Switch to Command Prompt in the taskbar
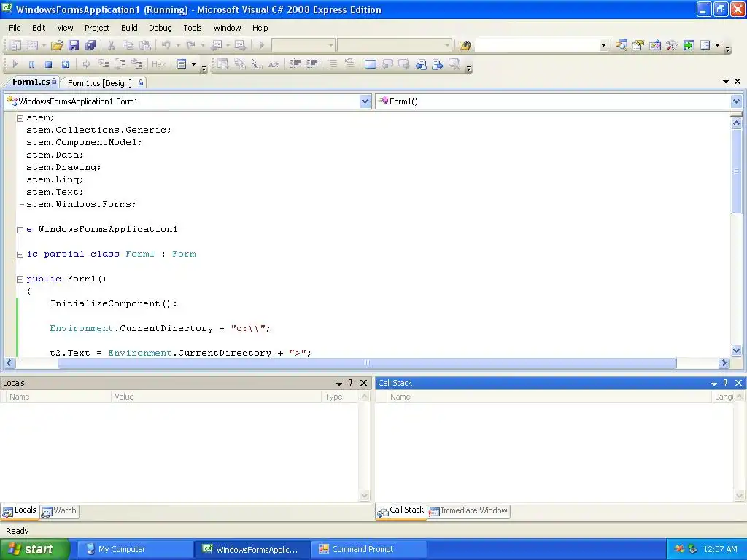 370,549
